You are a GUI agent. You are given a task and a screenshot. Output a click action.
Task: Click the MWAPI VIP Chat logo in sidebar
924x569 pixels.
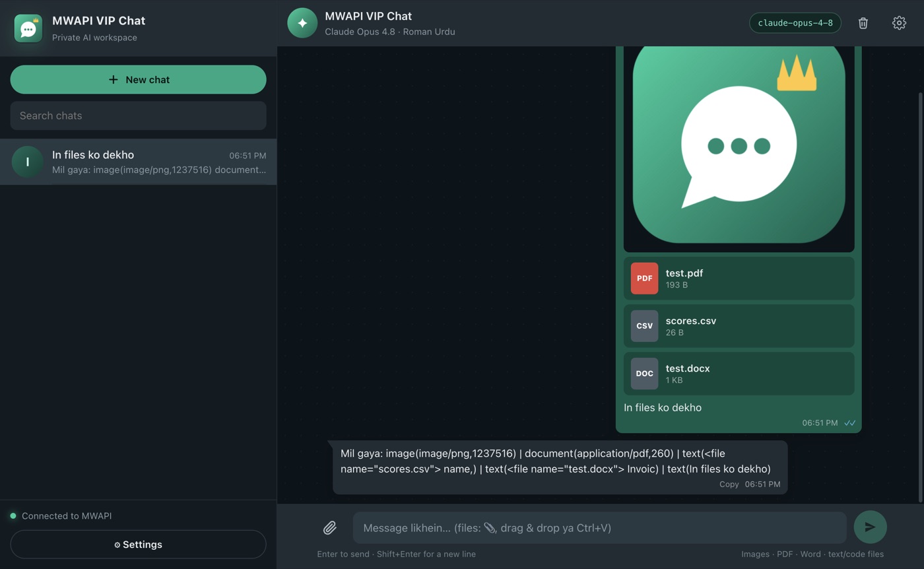28,28
